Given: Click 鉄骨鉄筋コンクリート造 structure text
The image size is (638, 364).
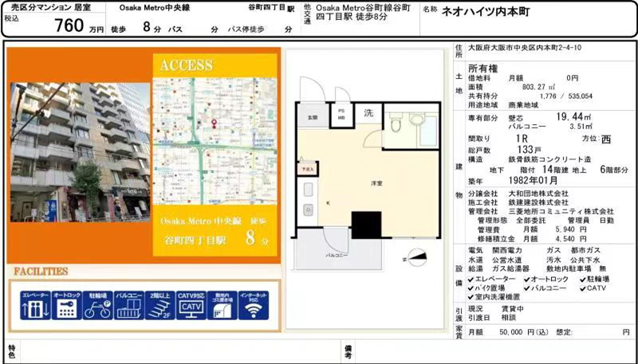Looking at the screenshot, I should [549, 159].
